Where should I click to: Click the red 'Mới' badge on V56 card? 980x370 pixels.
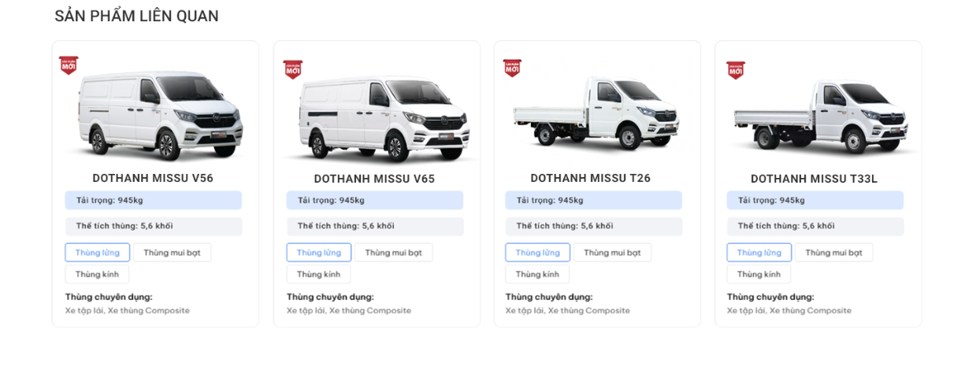tap(69, 65)
